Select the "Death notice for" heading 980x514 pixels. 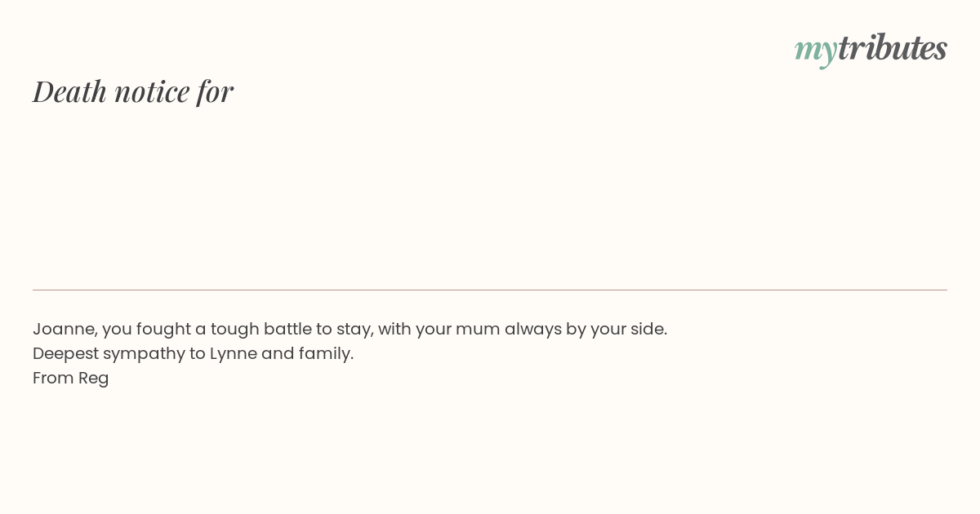[133, 91]
